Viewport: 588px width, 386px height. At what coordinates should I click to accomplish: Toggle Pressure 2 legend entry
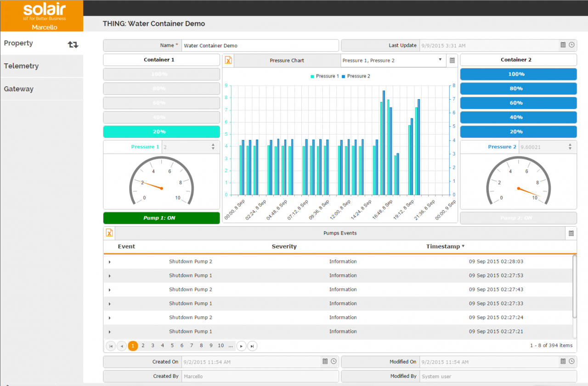pyautogui.click(x=356, y=76)
